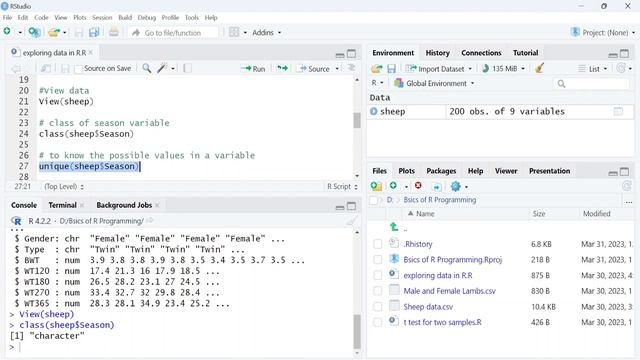Open the Source button dropdown arrow

pyautogui.click(x=337, y=69)
